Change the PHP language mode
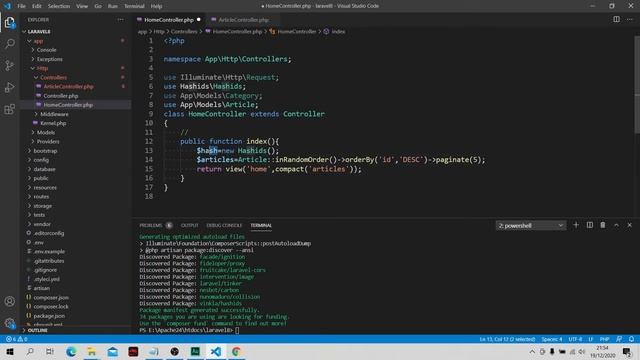The height and width of the screenshot is (360, 640). [604, 339]
